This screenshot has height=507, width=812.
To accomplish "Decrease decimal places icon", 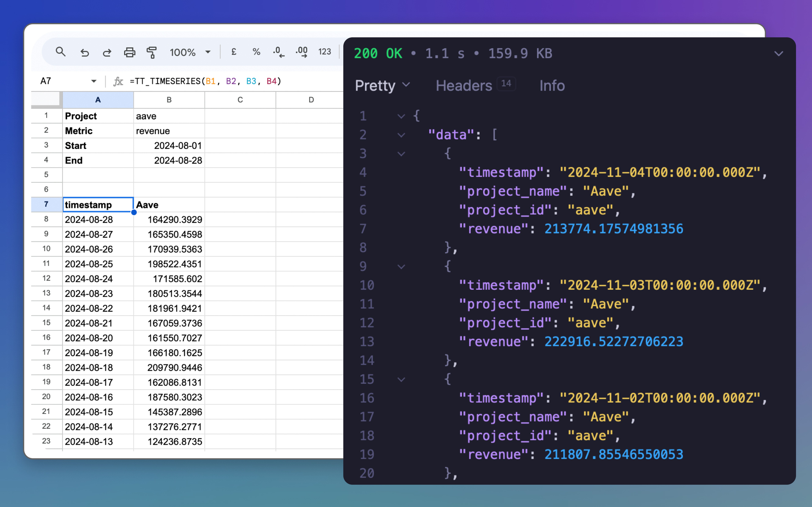I will click(279, 52).
